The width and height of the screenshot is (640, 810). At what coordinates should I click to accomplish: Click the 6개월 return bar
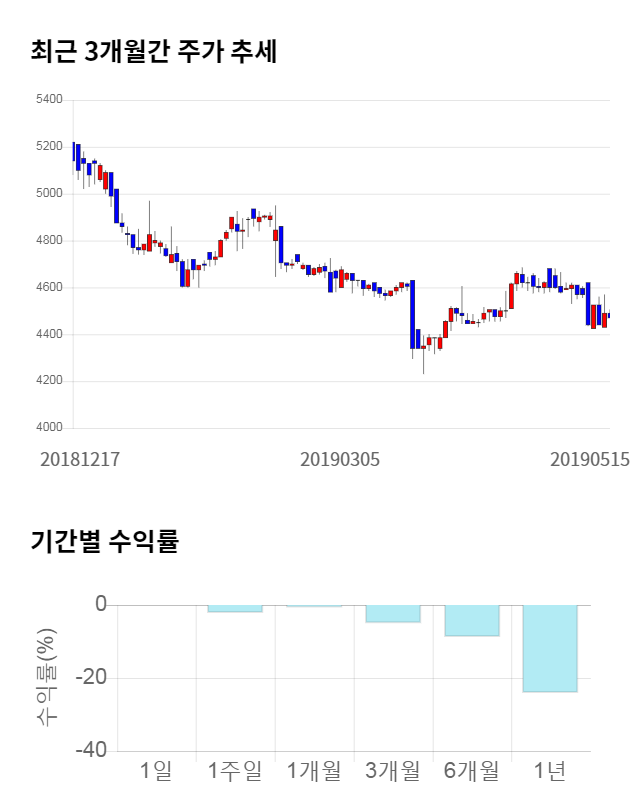[472, 620]
